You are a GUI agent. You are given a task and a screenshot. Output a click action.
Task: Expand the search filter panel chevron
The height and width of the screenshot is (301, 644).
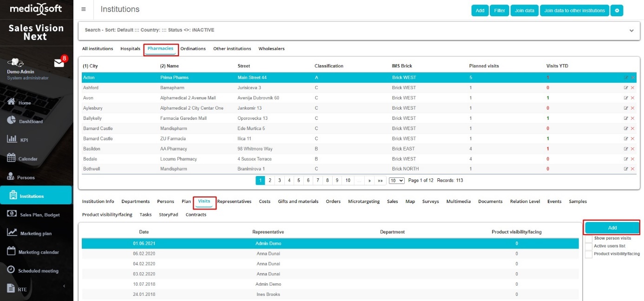(631, 31)
